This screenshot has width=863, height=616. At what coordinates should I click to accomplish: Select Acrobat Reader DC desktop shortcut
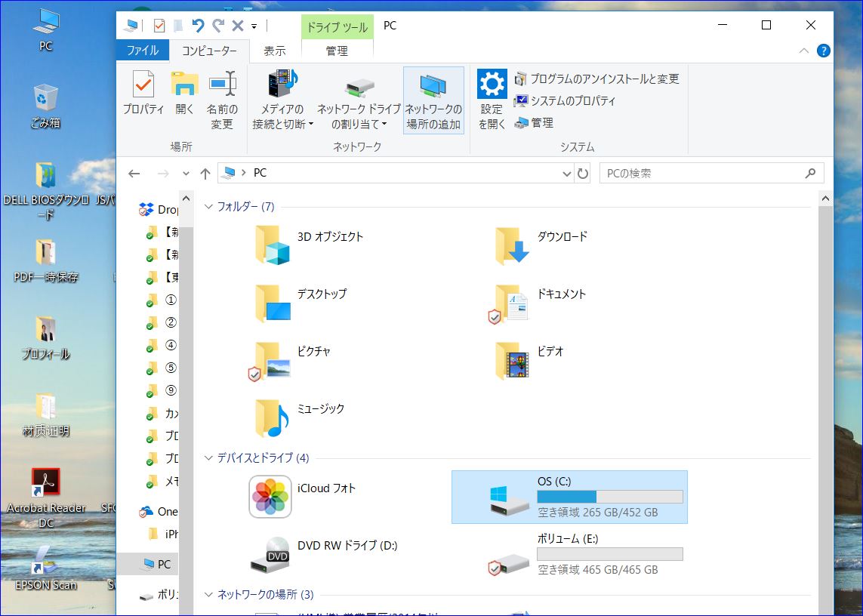(x=46, y=498)
